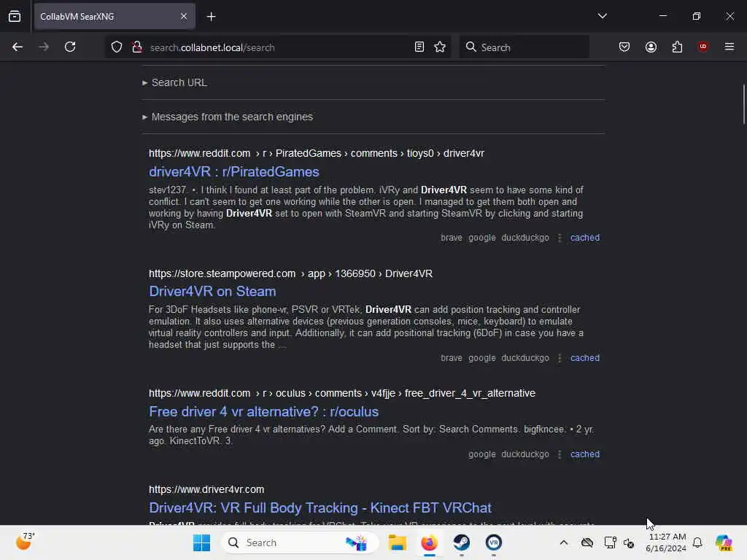
Task: Close the CollabVM SearXNG tab
Action: (x=184, y=17)
